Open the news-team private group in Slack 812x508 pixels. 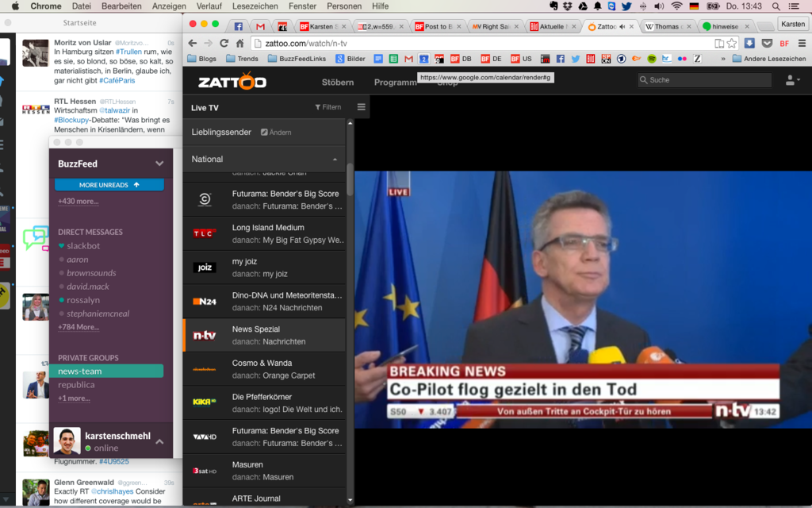(x=106, y=371)
